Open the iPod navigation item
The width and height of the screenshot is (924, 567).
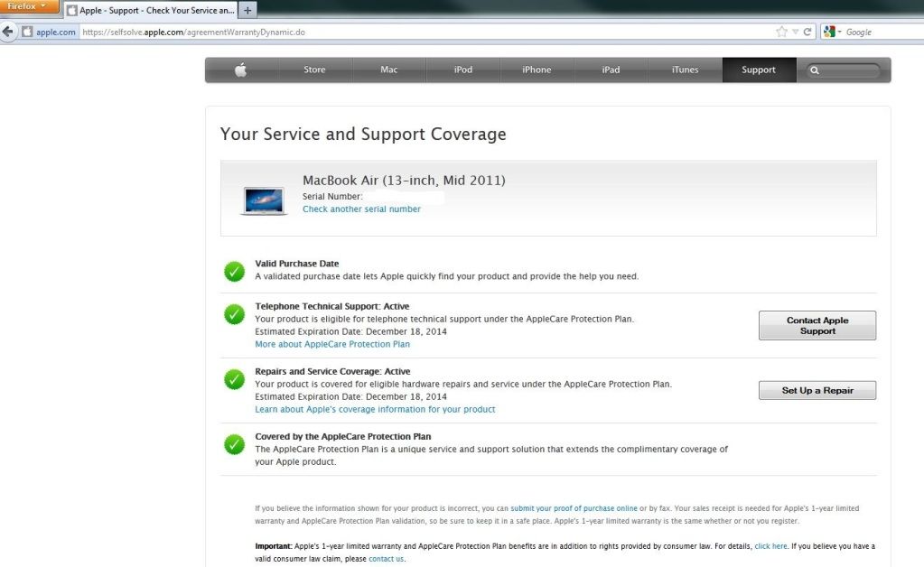pyautogui.click(x=463, y=70)
